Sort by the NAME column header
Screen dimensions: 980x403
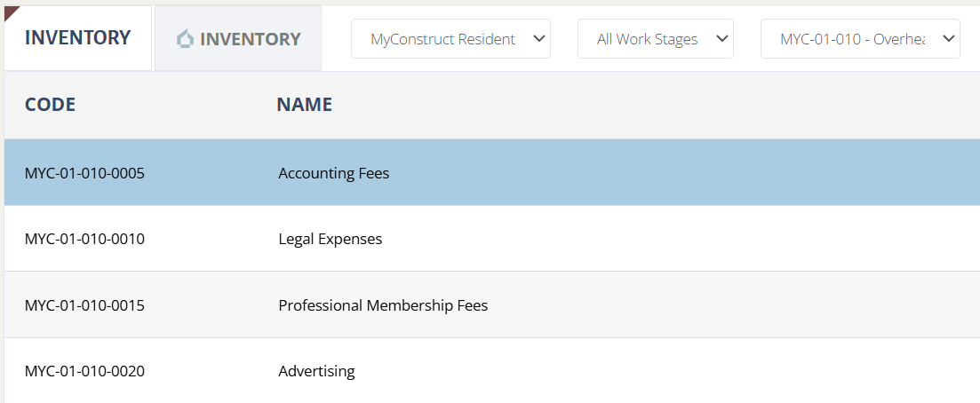coord(304,105)
